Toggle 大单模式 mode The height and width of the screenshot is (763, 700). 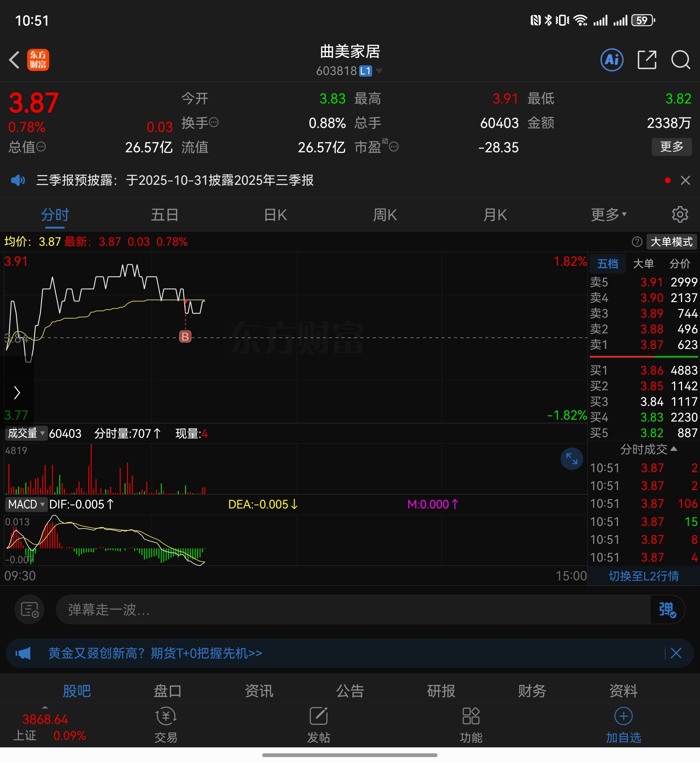coord(671,242)
